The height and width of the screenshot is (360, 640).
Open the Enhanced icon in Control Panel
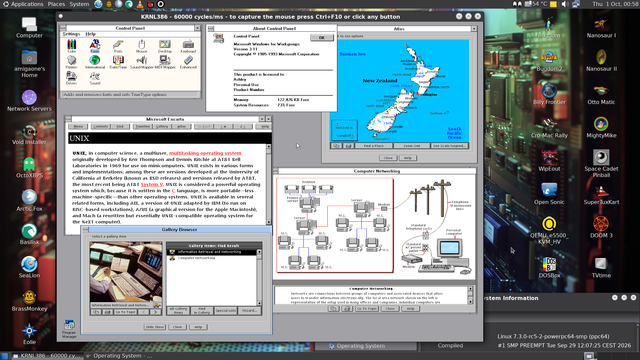(188, 62)
